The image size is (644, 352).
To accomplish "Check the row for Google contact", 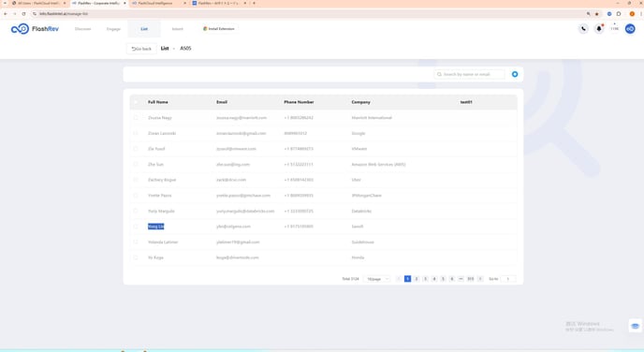I will point(136,133).
